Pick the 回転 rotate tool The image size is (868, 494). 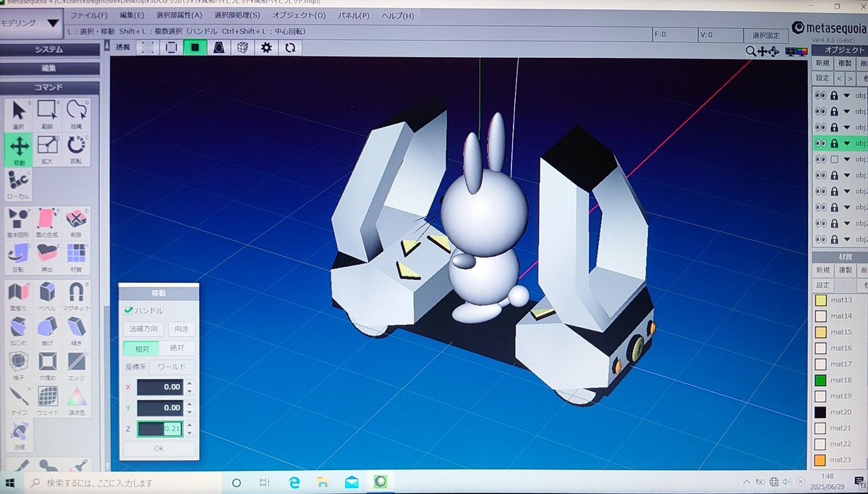point(77,149)
